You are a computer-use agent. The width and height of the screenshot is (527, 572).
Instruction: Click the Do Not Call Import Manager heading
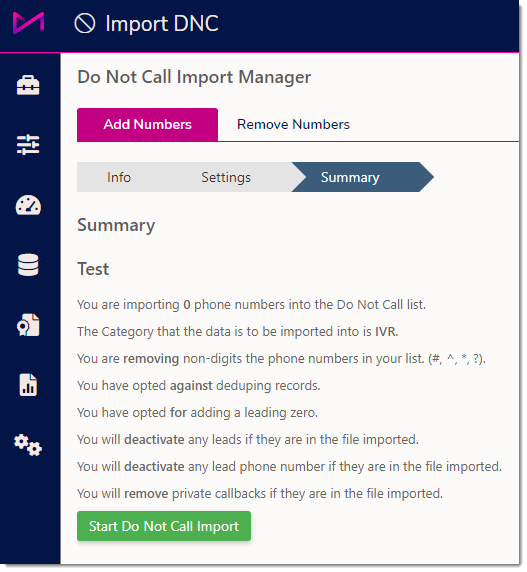pos(194,77)
